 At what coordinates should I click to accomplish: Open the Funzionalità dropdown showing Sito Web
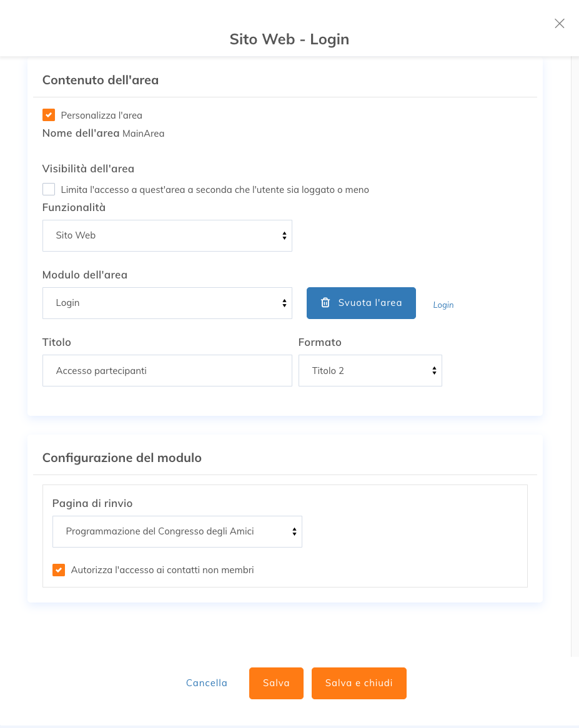click(x=167, y=236)
